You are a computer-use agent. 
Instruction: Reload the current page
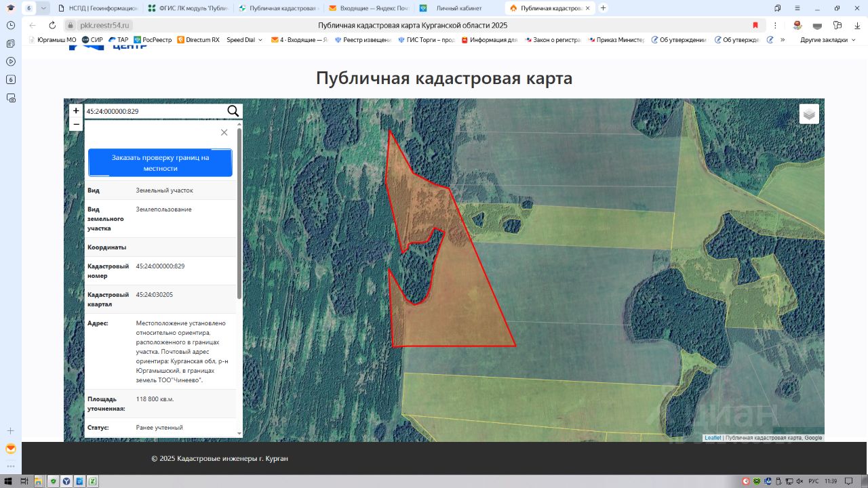[x=52, y=25]
